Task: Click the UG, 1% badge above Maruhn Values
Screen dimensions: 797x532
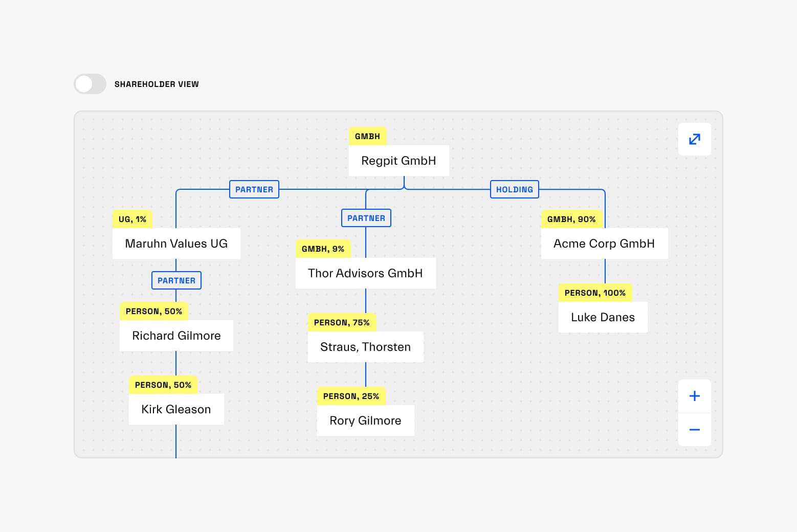Action: tap(131, 219)
